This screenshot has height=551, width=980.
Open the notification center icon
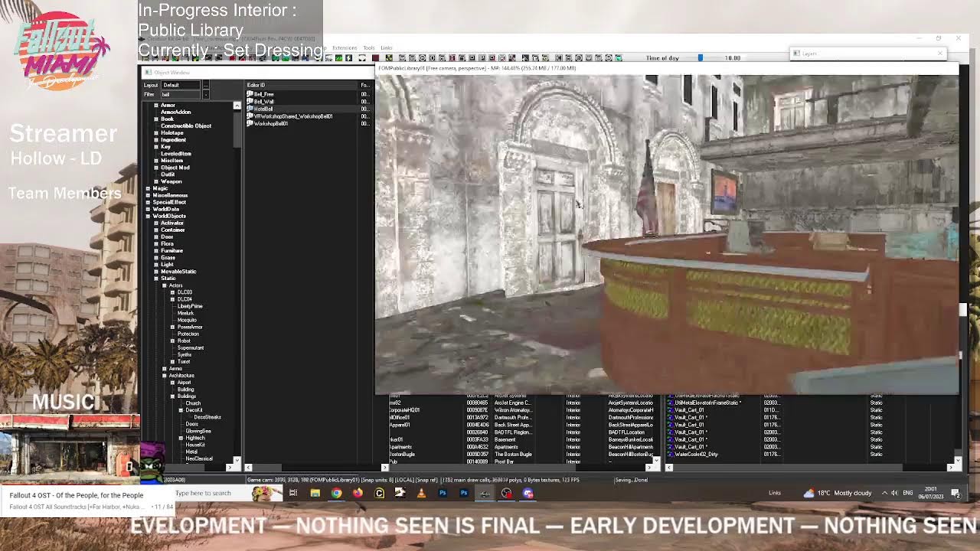click(x=955, y=494)
